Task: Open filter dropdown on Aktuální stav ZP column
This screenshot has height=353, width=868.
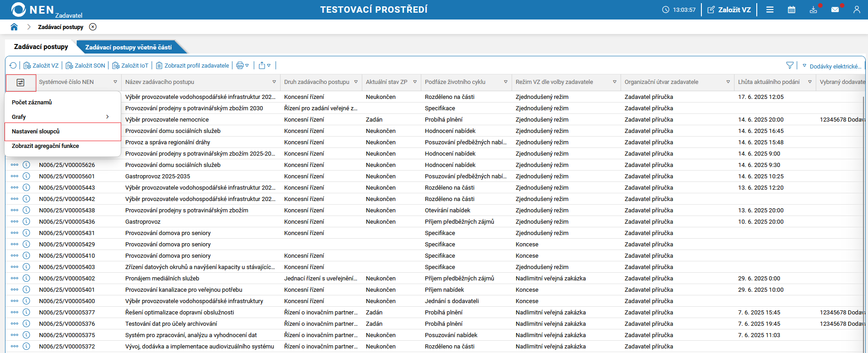Action: pos(414,82)
